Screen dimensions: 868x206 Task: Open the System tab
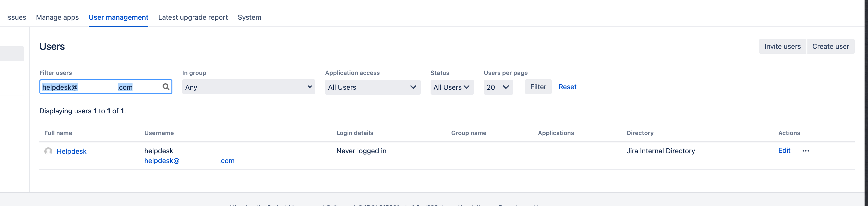249,17
